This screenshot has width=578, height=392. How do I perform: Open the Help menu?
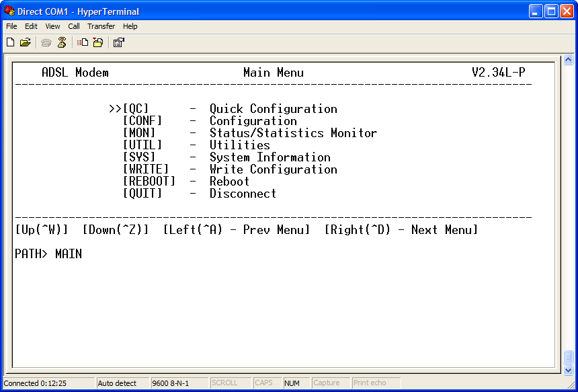tap(130, 26)
